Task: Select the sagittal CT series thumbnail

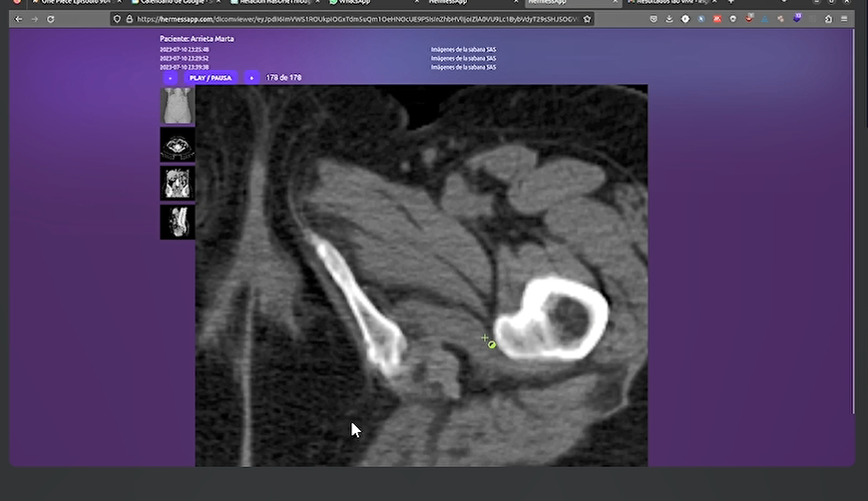Action: 178,222
